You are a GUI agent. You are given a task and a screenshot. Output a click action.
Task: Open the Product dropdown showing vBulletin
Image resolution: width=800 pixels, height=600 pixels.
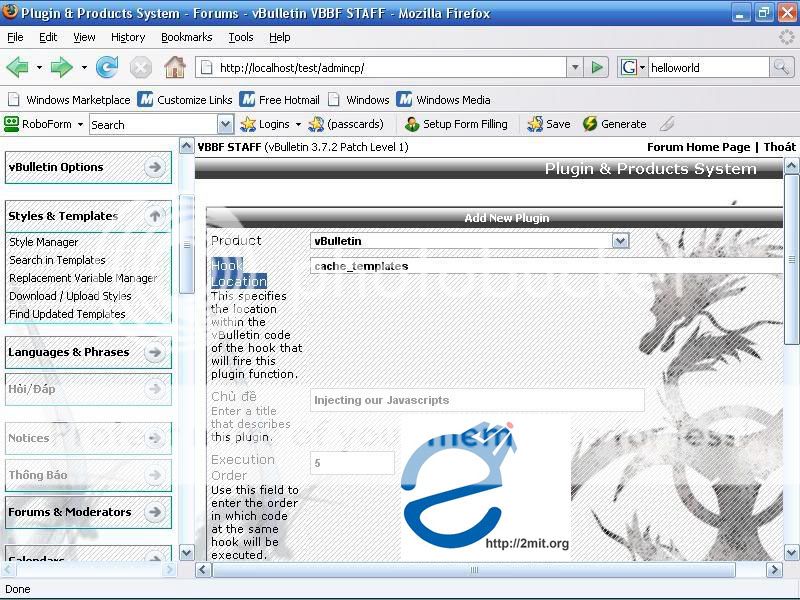pos(620,241)
